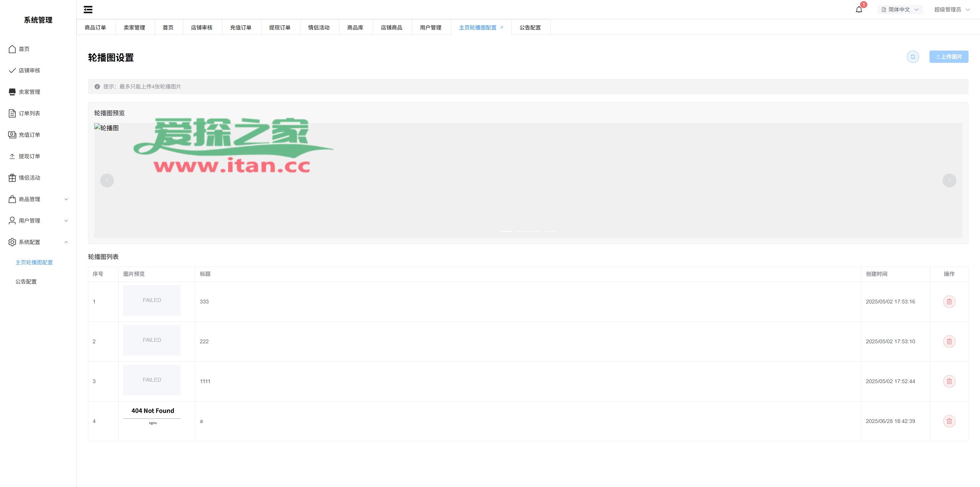Open 首页 in the sidebar
The height and width of the screenshot is (487, 980).
(x=38, y=49)
